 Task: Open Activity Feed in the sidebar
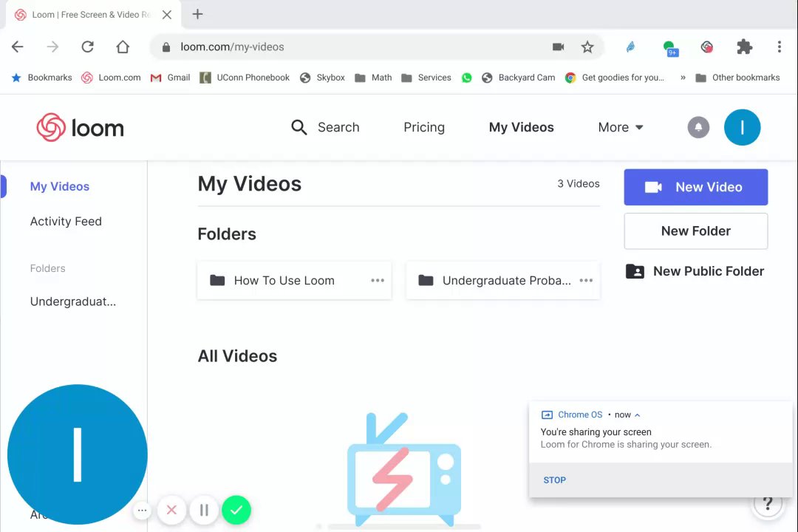(x=66, y=222)
